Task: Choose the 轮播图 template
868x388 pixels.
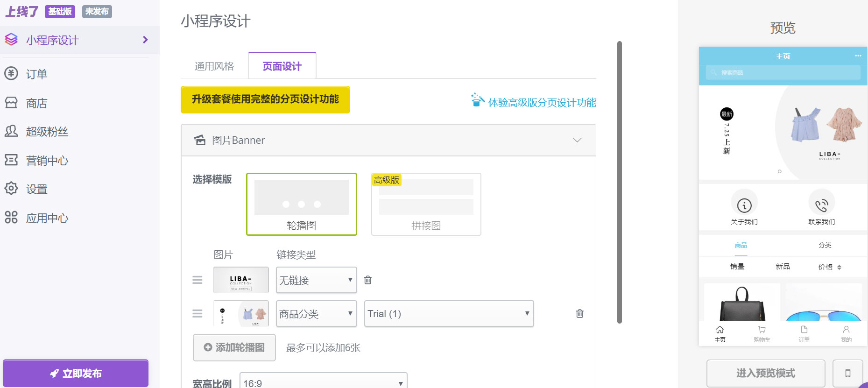Action: [x=302, y=204]
